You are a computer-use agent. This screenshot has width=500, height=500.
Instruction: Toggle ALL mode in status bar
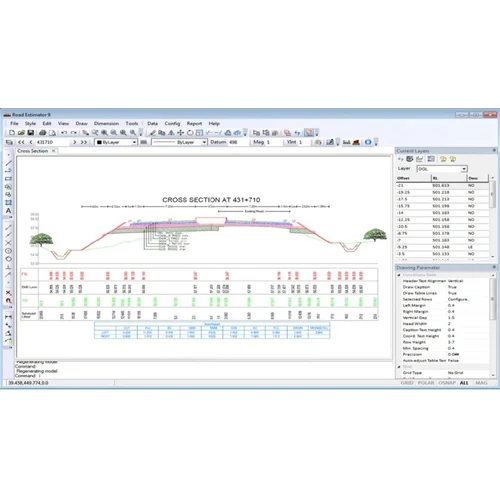pyautogui.click(x=464, y=383)
